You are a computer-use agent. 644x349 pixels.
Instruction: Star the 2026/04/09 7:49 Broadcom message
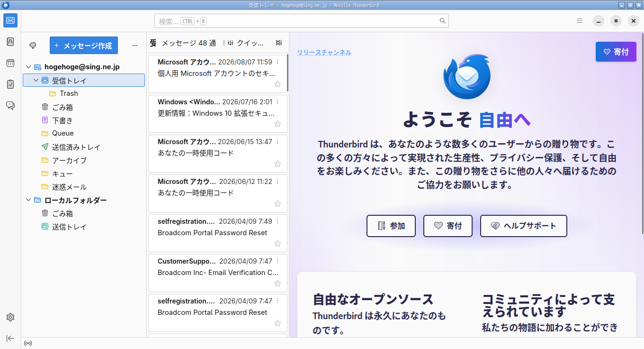pyautogui.click(x=277, y=243)
